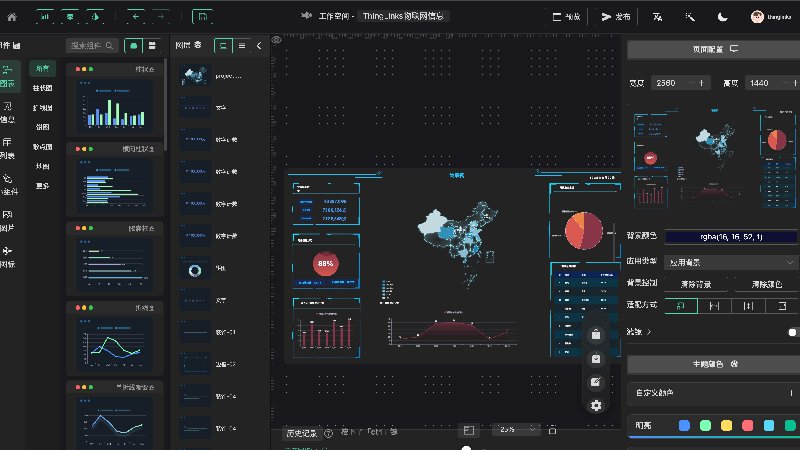Click the 主题颜色 theme color tab

tap(714, 364)
